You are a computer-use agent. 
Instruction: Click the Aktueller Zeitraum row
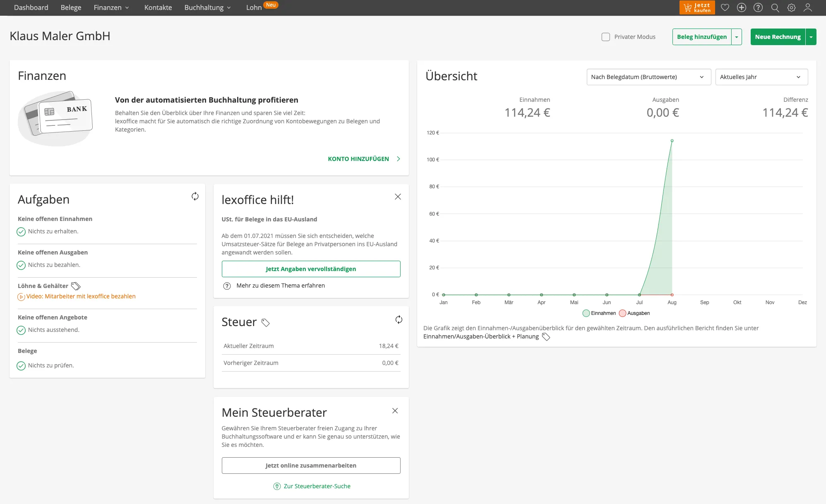coord(311,346)
